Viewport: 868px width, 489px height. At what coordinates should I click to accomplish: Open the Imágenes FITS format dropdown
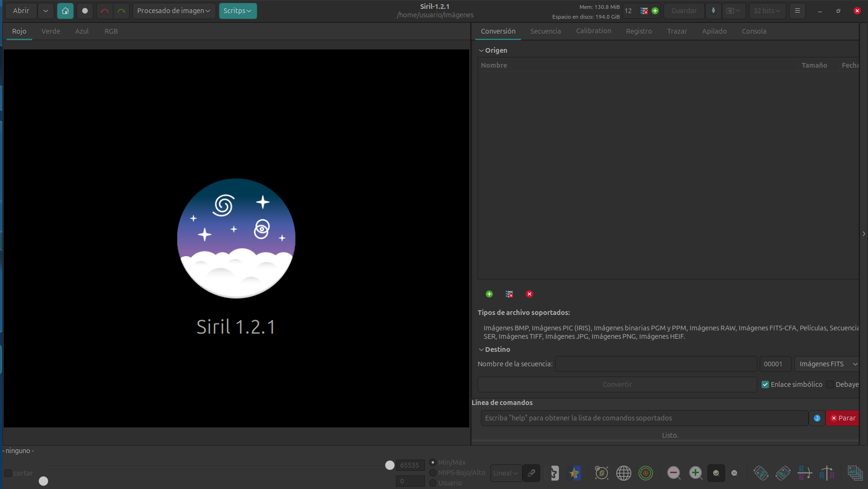pyautogui.click(x=827, y=364)
